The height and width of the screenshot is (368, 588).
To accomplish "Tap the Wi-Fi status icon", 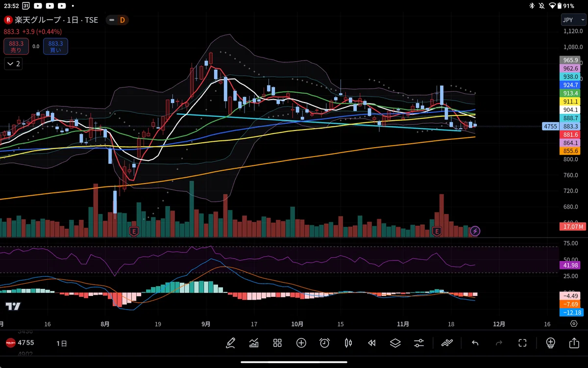I will point(553,6).
